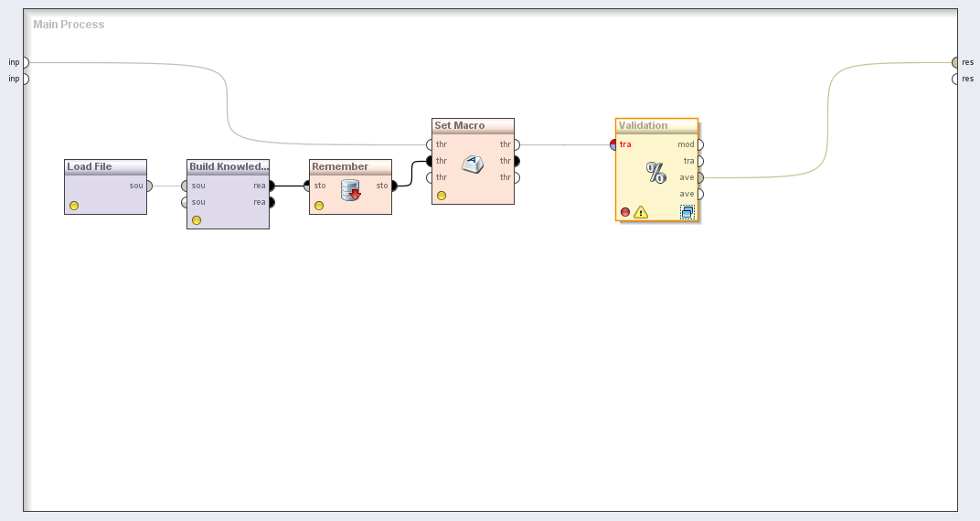Click the yellow status light on Set Macro

(x=442, y=196)
